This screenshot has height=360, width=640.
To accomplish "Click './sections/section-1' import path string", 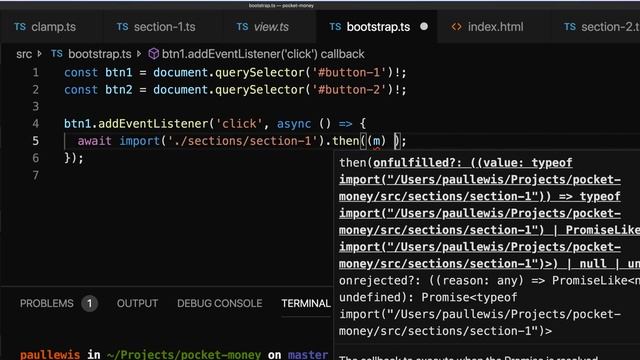I will (x=242, y=141).
